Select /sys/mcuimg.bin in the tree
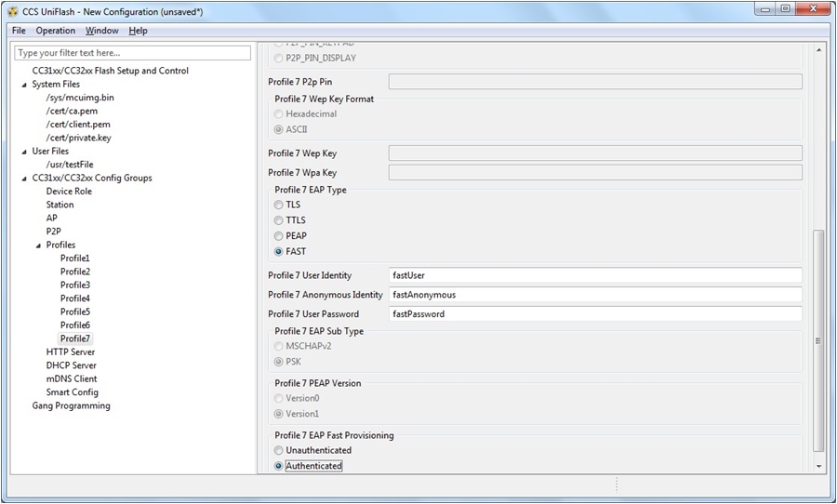The image size is (837, 504). click(x=80, y=97)
